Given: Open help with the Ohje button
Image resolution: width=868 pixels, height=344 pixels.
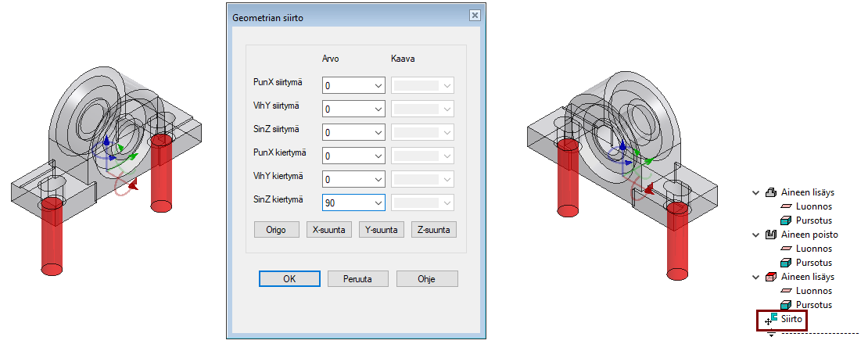Looking at the screenshot, I should coord(427,278).
